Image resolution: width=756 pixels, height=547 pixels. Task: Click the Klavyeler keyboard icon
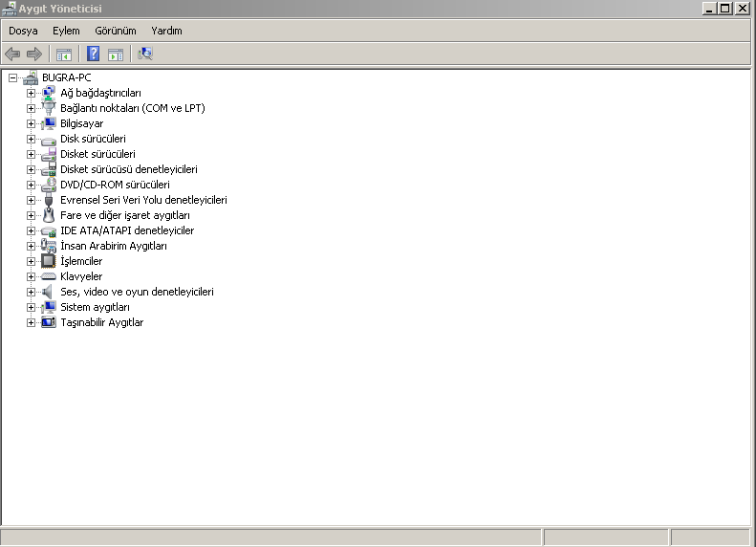(48, 276)
